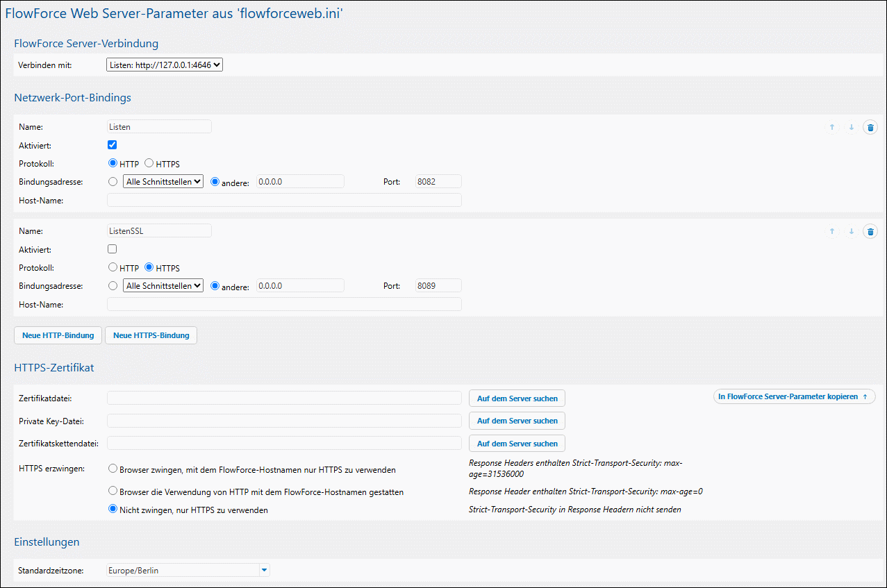Add a Neue HTTPS-Bindung
This screenshot has width=887, height=588.
tap(151, 335)
